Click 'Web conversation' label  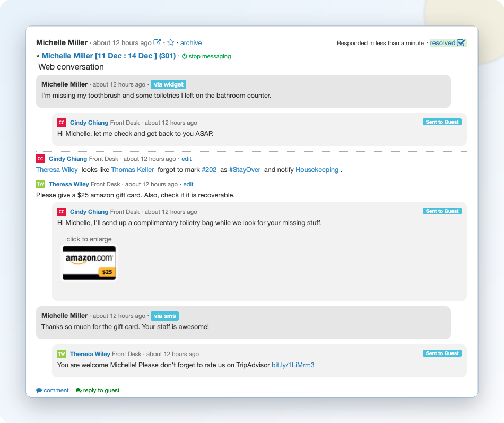pyautogui.click(x=71, y=66)
